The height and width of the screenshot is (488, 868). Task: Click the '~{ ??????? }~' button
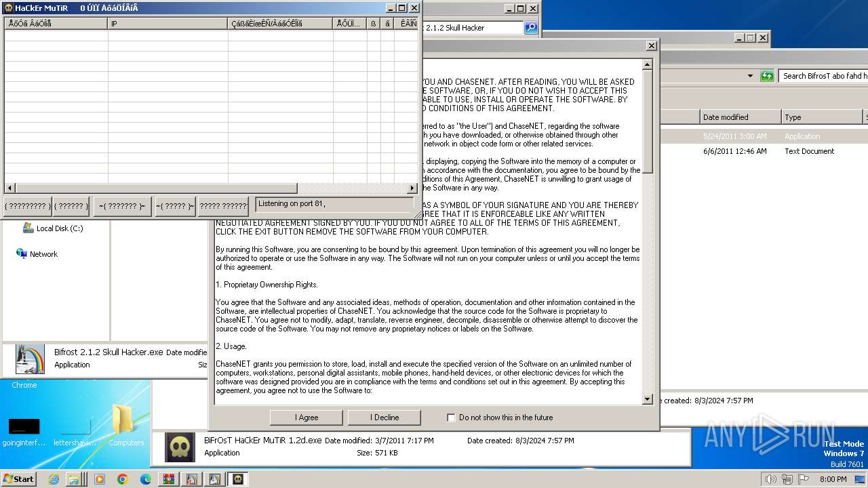[x=122, y=207]
